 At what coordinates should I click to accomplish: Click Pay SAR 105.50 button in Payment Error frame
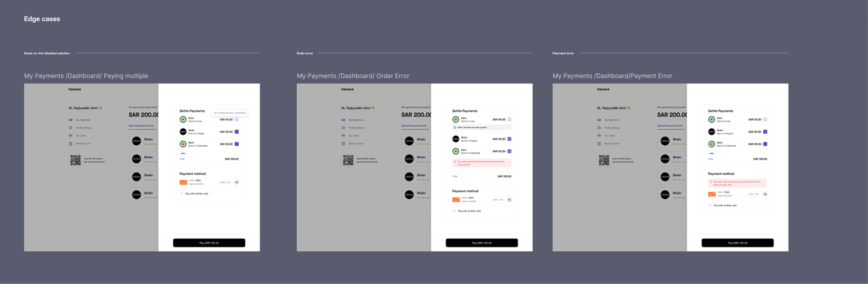[737, 243]
